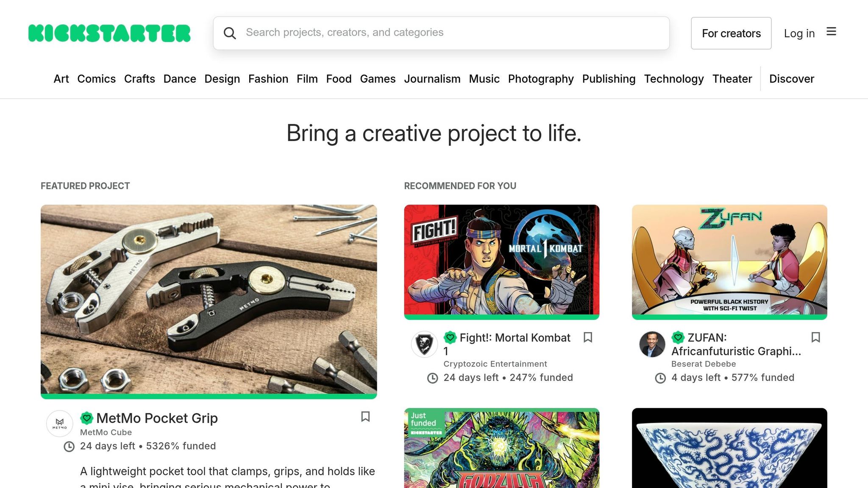Click the verified badge beside MetMo Pocket Grip
This screenshot has width=868, height=488.
pyautogui.click(x=87, y=418)
